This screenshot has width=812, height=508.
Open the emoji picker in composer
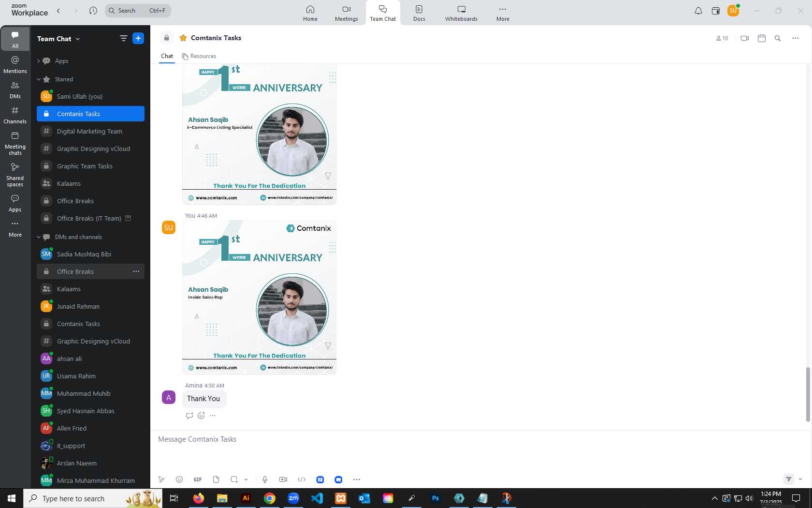pyautogui.click(x=179, y=479)
